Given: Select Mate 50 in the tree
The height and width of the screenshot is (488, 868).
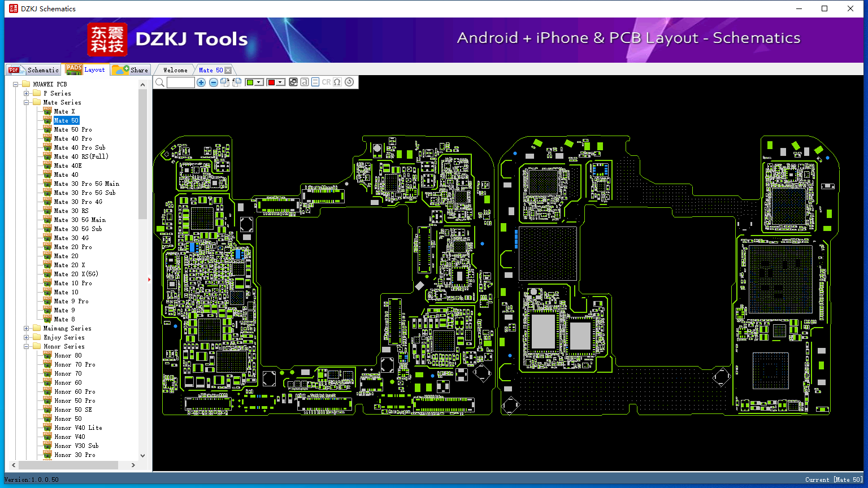Looking at the screenshot, I should click(x=67, y=120).
